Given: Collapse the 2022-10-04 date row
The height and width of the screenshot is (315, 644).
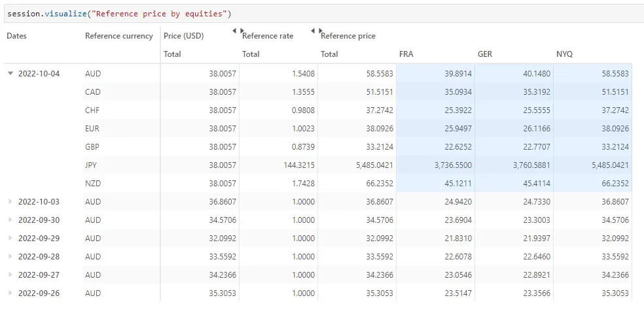Looking at the screenshot, I should (x=10, y=74).
